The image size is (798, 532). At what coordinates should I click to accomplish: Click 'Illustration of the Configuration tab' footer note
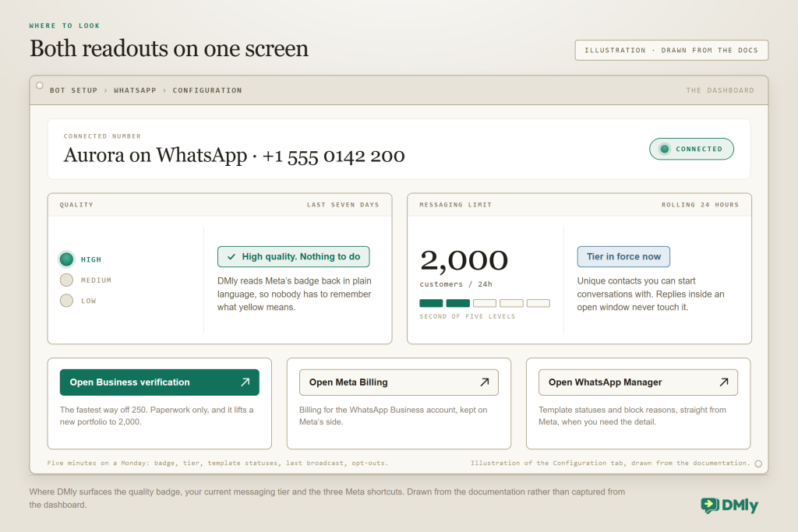click(610, 463)
